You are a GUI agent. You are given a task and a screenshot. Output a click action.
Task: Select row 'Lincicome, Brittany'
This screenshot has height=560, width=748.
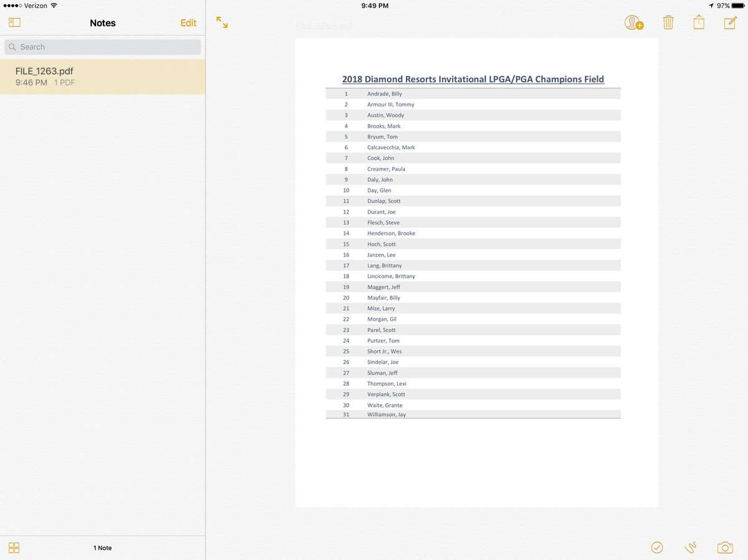(x=473, y=277)
